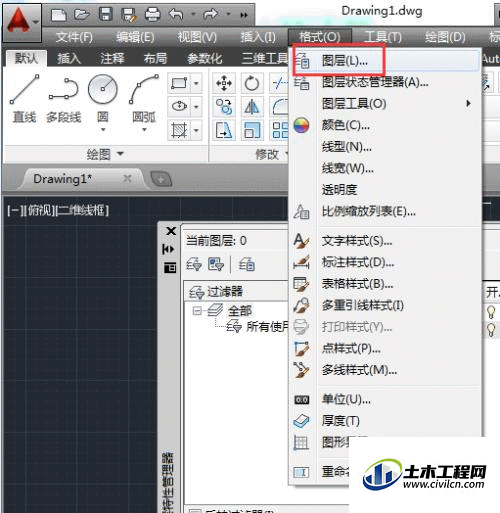This screenshot has height=513, width=500.
Task: Toggle auto-hide on the layer palette
Action: click(x=168, y=249)
